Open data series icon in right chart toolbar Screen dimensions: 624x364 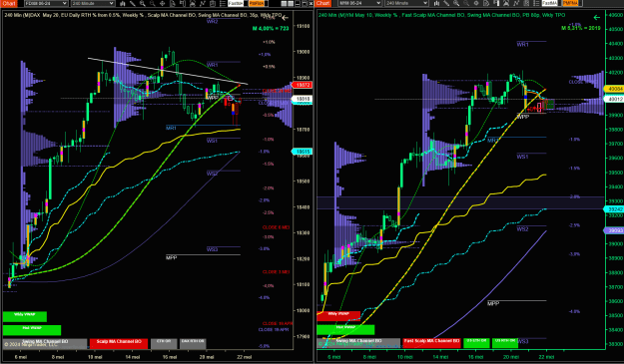[526, 3]
